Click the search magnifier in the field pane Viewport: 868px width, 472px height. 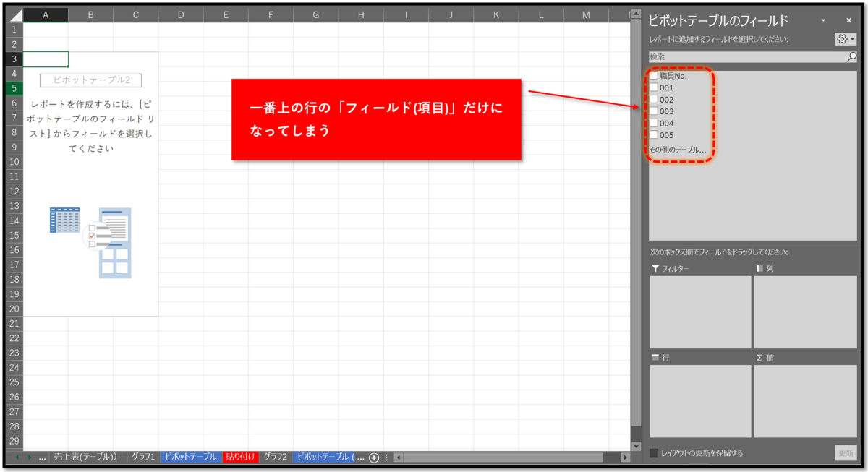[x=851, y=57]
